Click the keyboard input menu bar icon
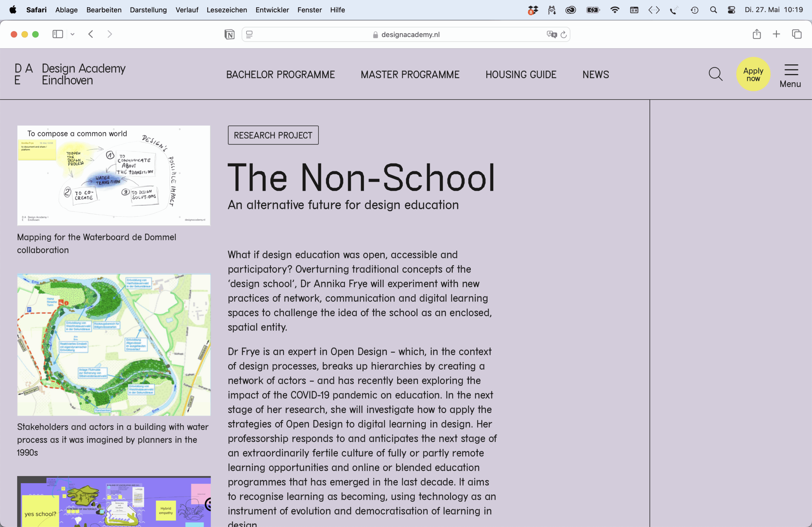Screen dimensions: 812x527 pyautogui.click(x=634, y=10)
